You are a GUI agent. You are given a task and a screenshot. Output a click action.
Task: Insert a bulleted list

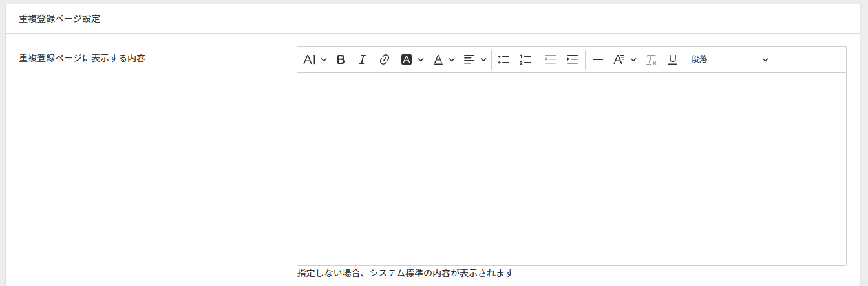coord(504,59)
